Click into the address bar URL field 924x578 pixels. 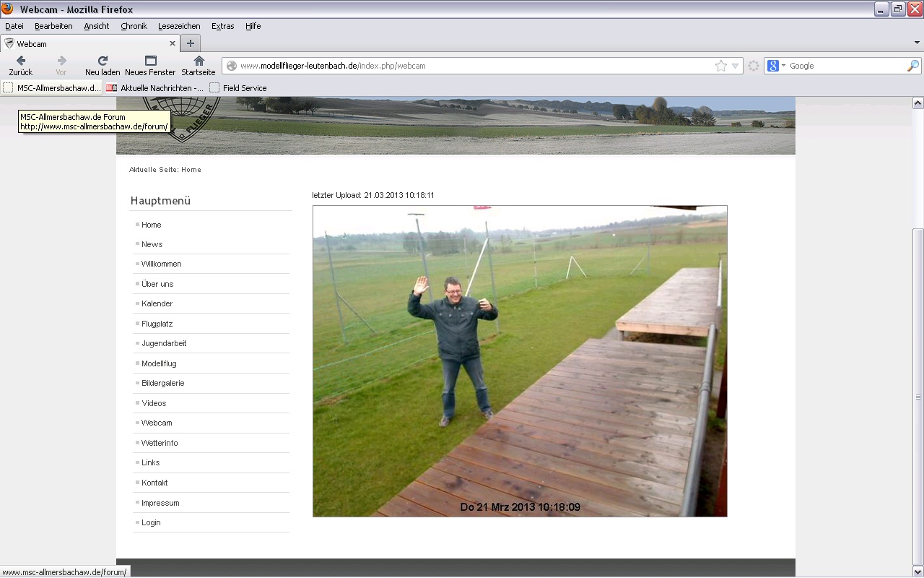(x=469, y=66)
